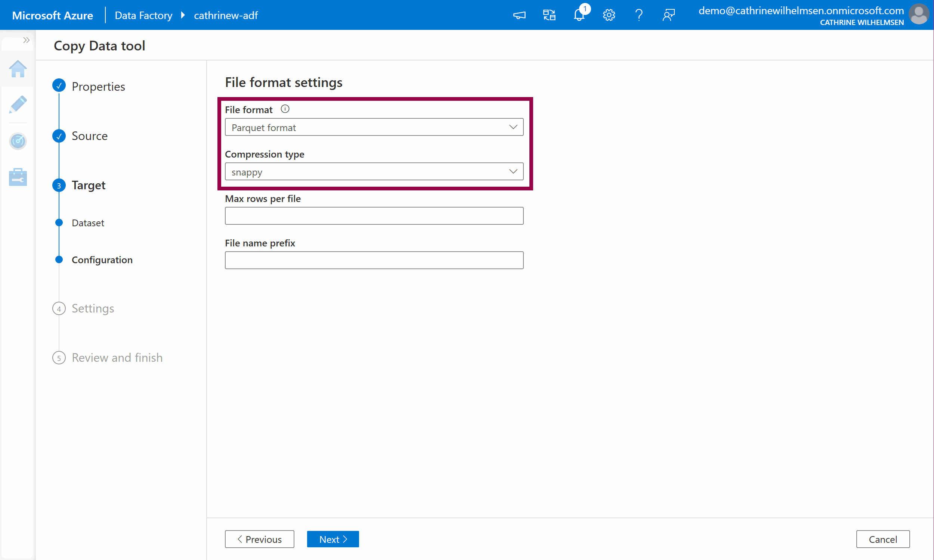934x560 pixels.
Task: Go to the Properties step
Action: [98, 86]
